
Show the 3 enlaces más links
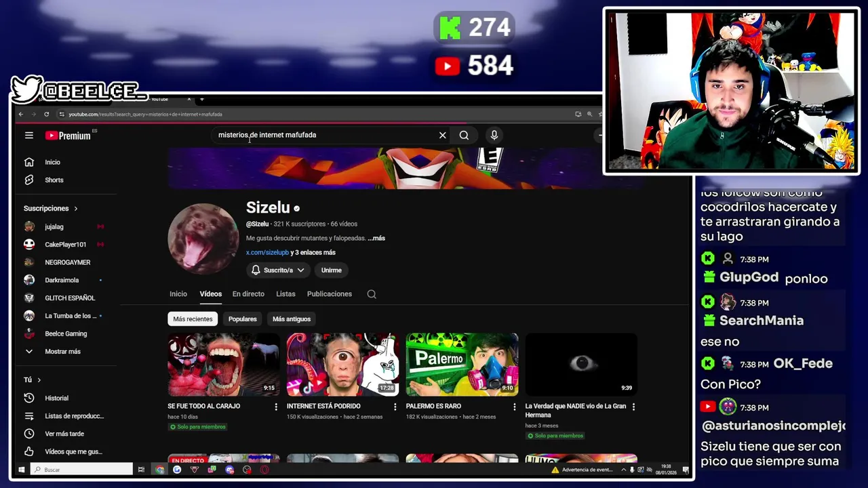pos(313,253)
